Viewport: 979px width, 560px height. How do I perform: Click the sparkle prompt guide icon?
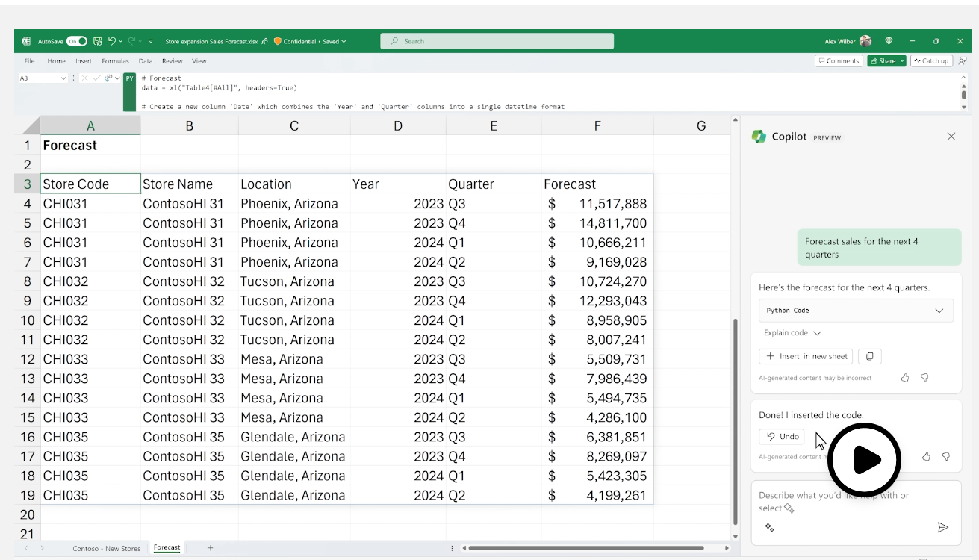(769, 527)
